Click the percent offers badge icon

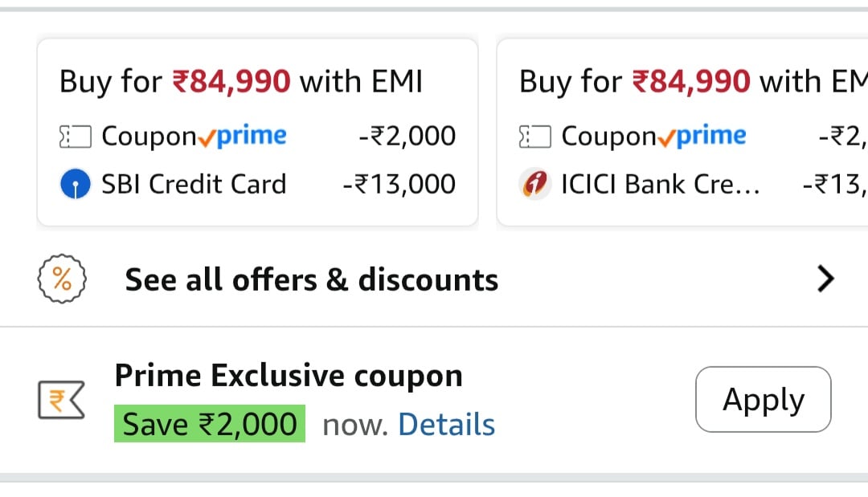click(x=62, y=279)
